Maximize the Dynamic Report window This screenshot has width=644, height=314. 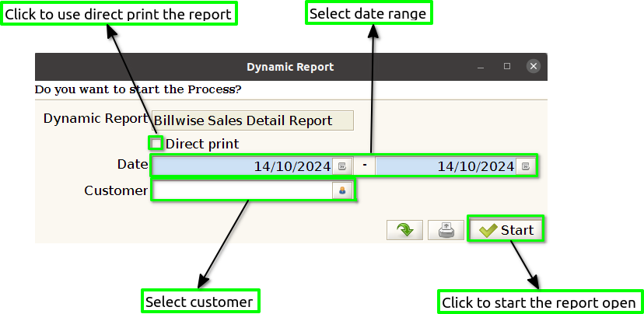507,66
